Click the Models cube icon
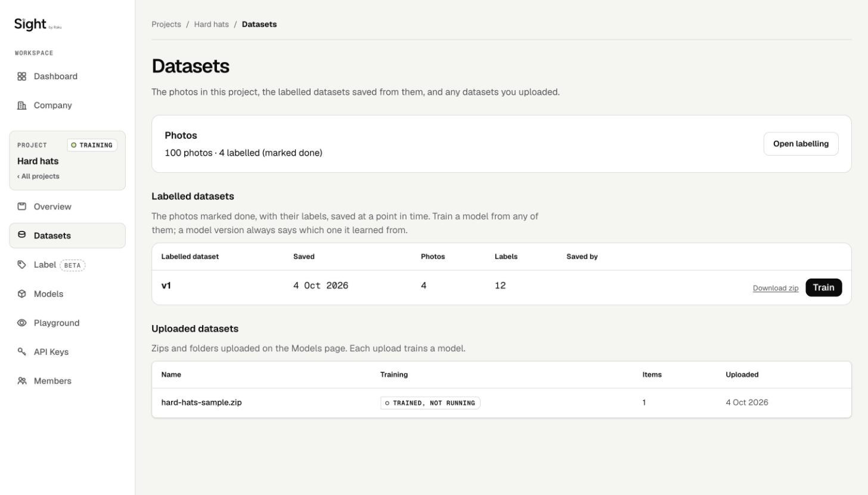The height and width of the screenshot is (495, 868). [x=21, y=294]
